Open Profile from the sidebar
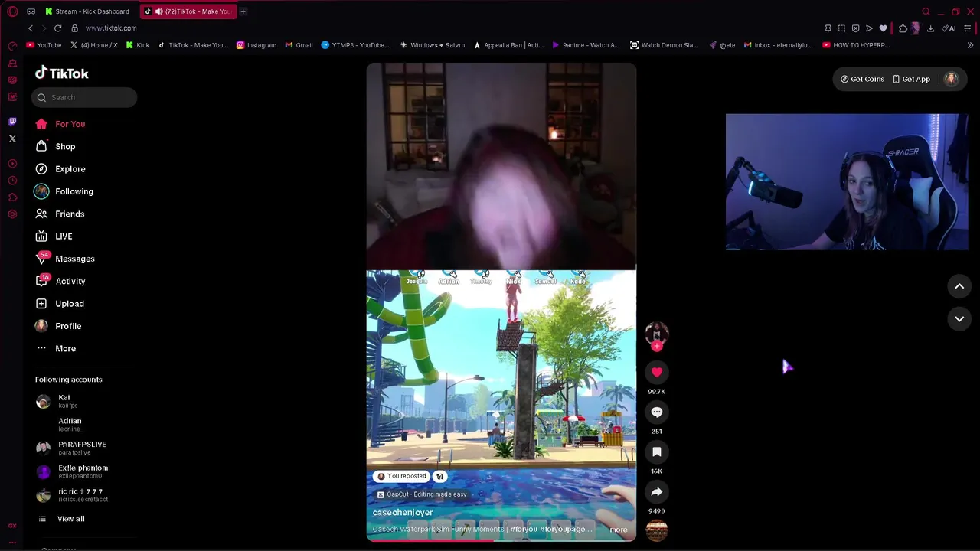 [x=57, y=326]
